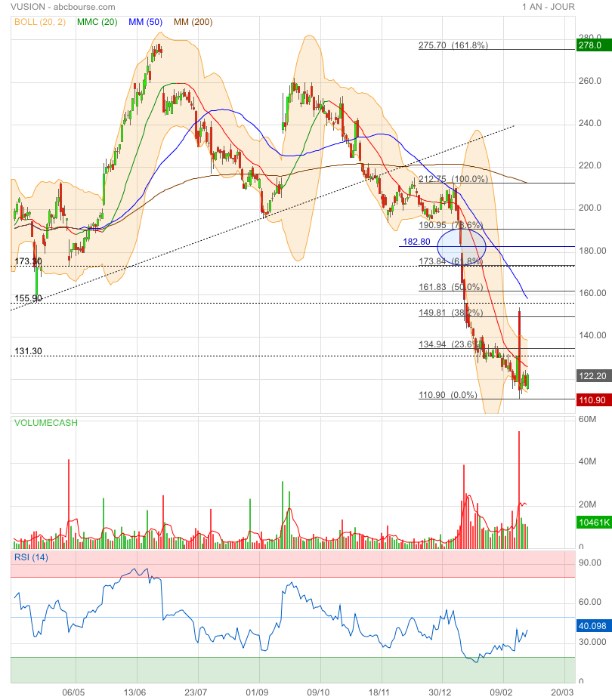Click the 155.90 support level label

(28, 298)
